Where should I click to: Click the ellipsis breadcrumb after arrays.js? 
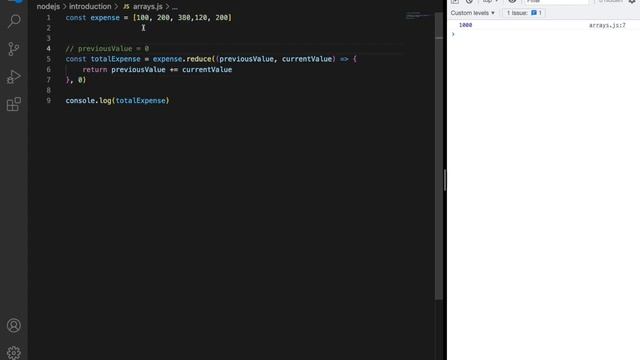[x=175, y=7]
